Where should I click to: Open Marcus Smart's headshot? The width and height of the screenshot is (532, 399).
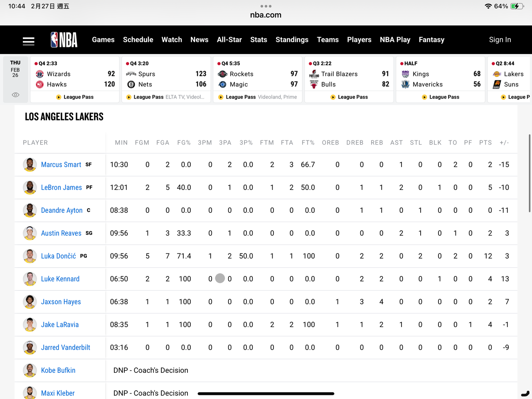pos(30,165)
